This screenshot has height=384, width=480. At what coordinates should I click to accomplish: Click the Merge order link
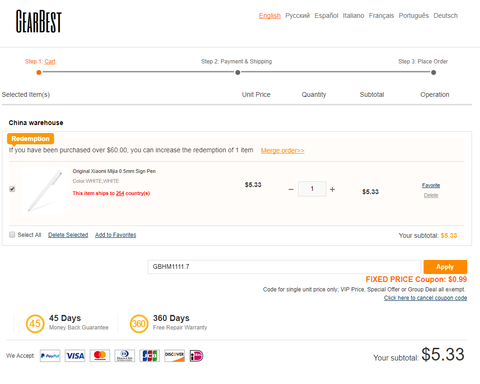(282, 151)
